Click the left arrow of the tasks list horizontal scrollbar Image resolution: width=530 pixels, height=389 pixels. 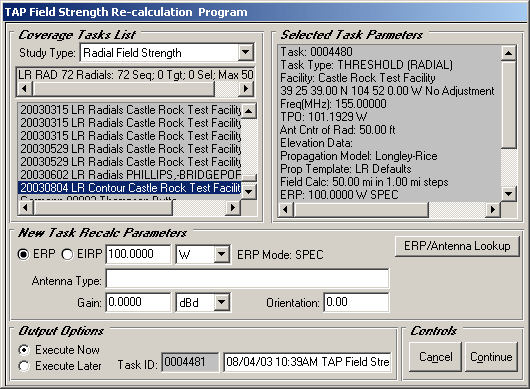(x=25, y=208)
